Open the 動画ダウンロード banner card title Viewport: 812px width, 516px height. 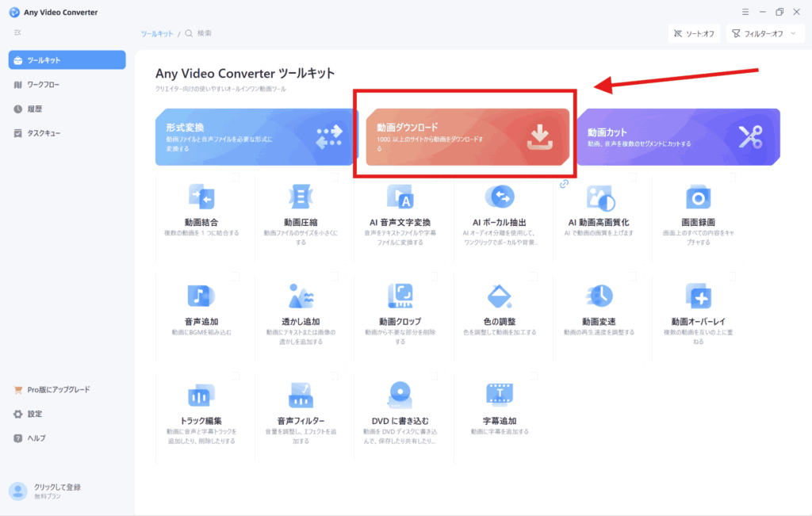pyautogui.click(x=408, y=128)
